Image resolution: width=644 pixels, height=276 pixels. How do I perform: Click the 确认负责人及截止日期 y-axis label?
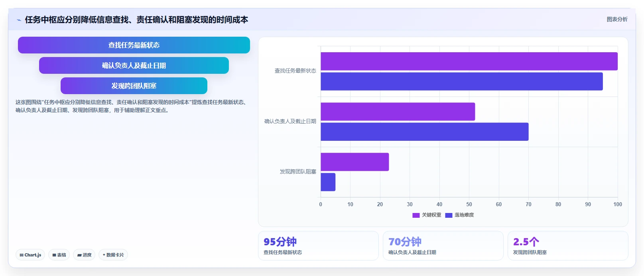pos(290,121)
